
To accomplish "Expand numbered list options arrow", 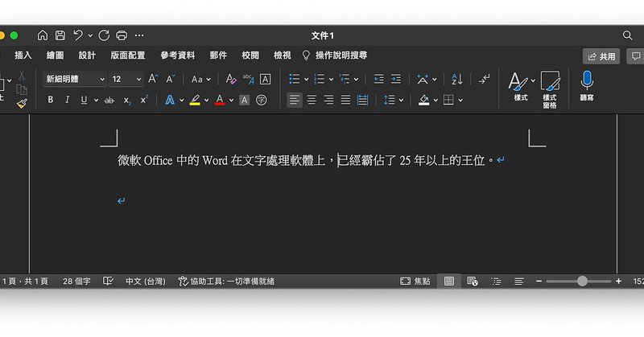I will pyautogui.click(x=331, y=79).
